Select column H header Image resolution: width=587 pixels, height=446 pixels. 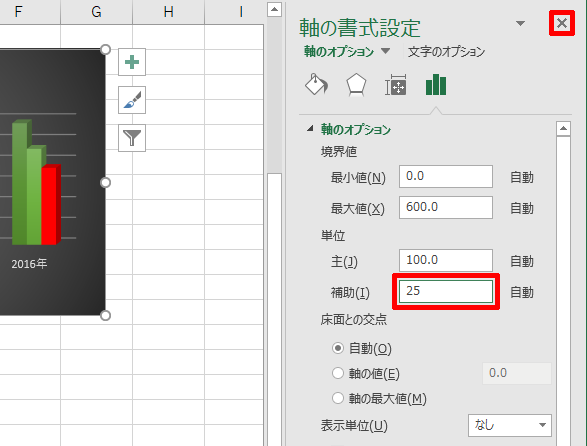pyautogui.click(x=168, y=12)
